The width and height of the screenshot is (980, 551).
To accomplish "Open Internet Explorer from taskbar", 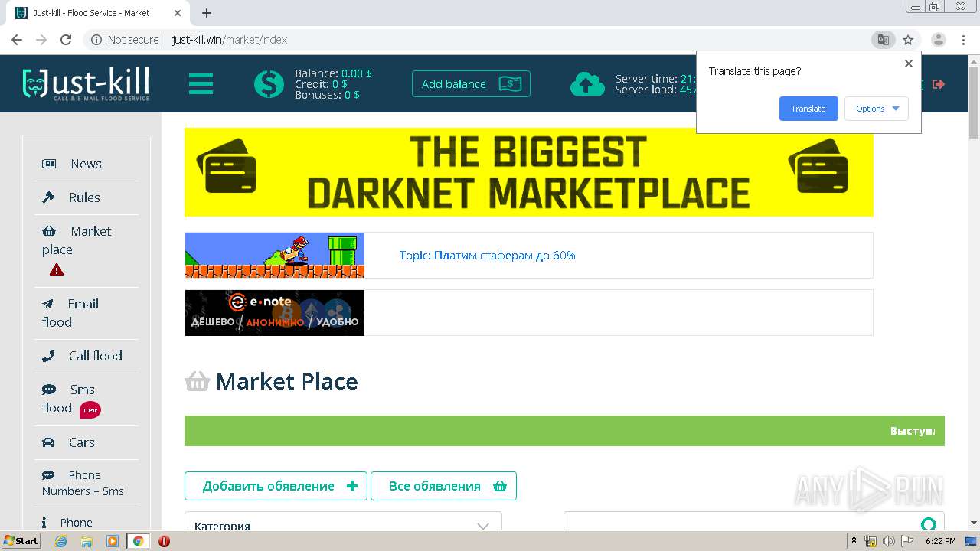I will [60, 541].
